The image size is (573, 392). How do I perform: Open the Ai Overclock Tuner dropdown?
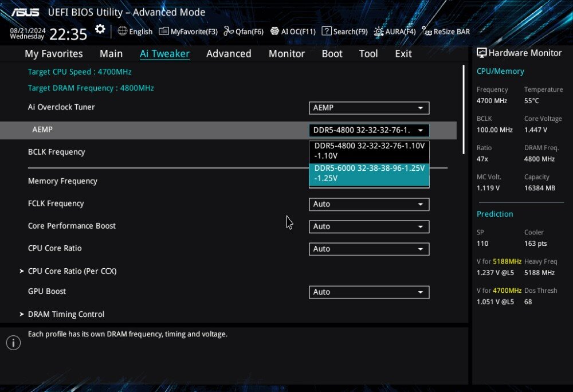pos(368,108)
